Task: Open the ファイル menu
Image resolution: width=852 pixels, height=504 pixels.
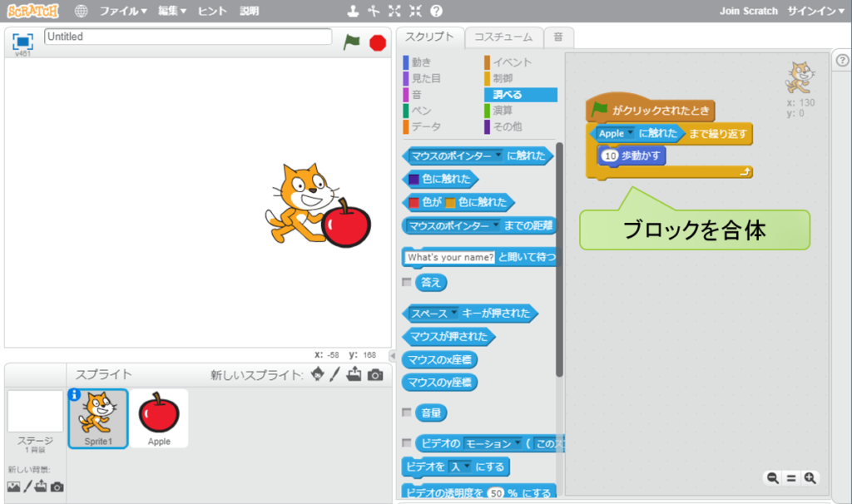Action: [121, 12]
